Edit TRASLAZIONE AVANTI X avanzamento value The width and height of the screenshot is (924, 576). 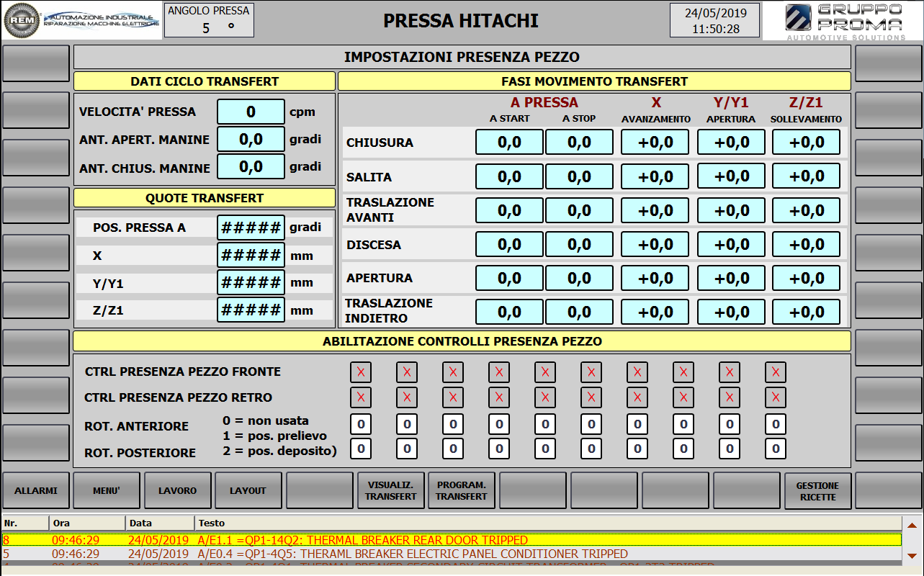[x=655, y=210]
